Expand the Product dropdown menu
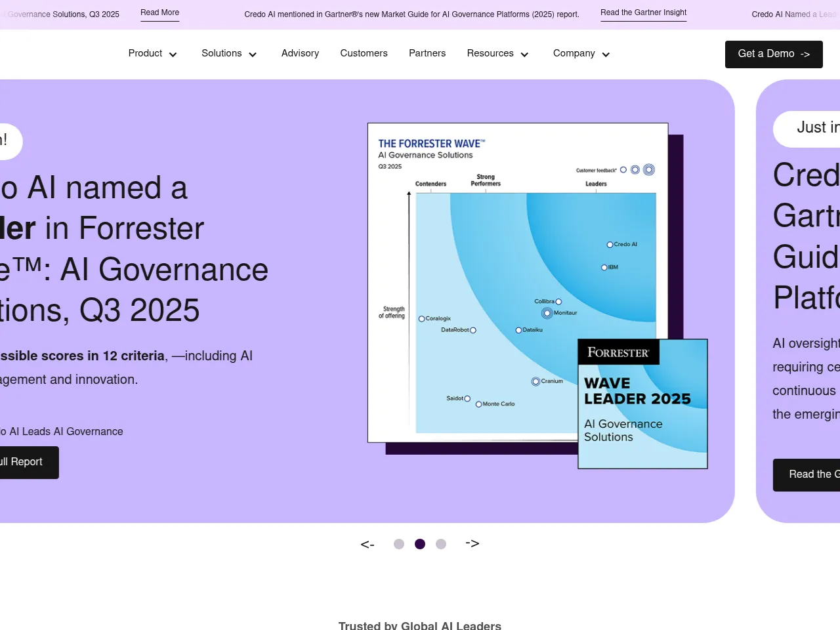Screen dimensions: 840x630 point(153,54)
